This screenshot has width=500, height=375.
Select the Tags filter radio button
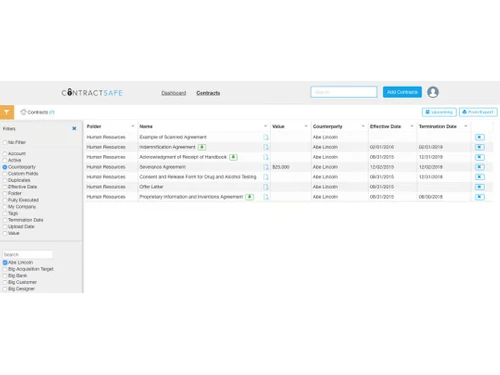(5, 213)
